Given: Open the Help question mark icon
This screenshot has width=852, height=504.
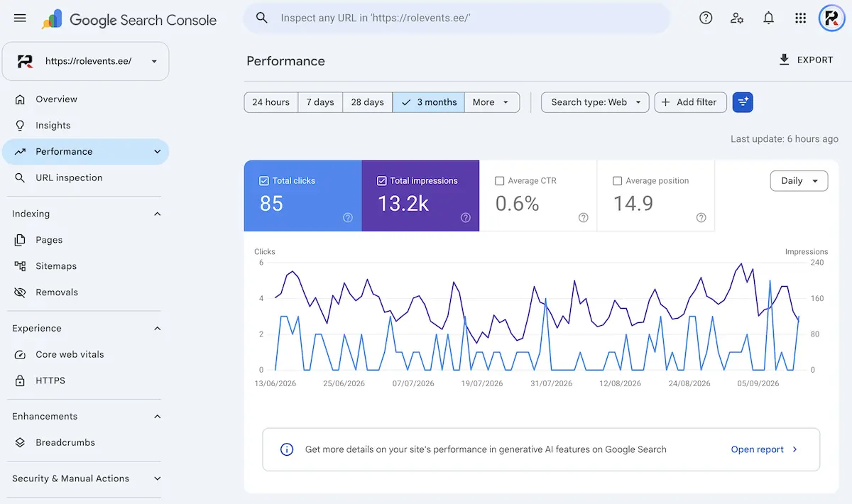Looking at the screenshot, I should [706, 18].
